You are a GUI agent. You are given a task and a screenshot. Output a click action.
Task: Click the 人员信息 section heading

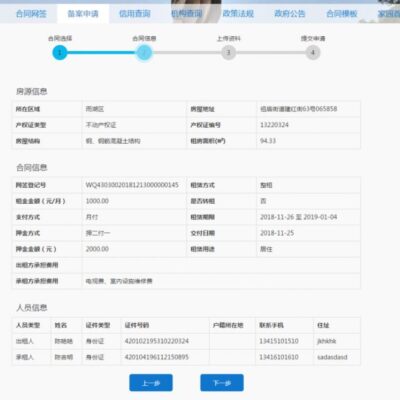tap(32, 307)
